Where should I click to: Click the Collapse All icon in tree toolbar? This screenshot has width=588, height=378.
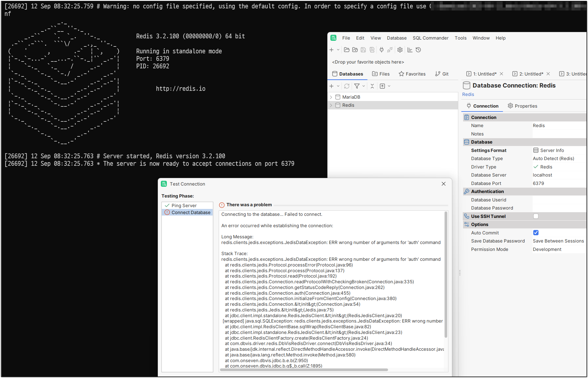coord(372,86)
